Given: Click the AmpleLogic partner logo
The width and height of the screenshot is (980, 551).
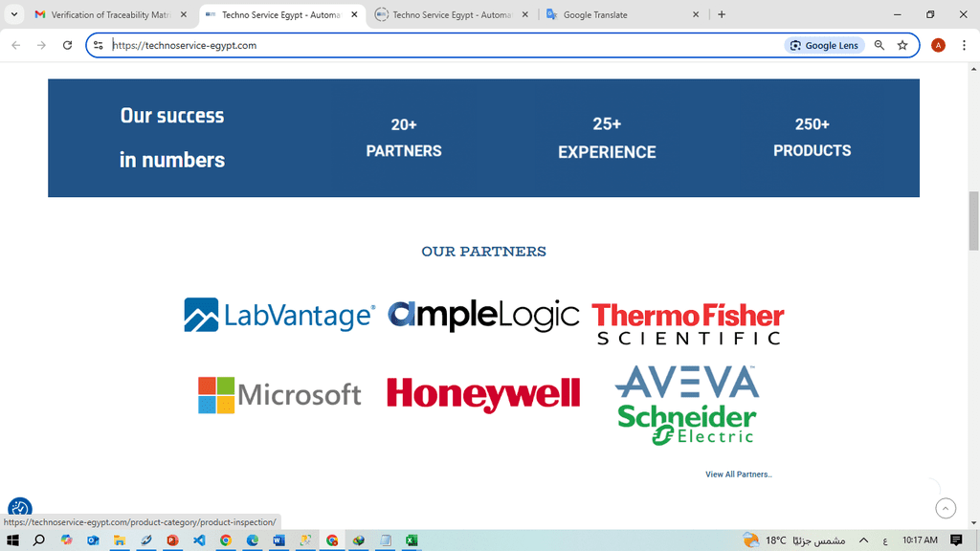Looking at the screenshot, I should tap(483, 315).
